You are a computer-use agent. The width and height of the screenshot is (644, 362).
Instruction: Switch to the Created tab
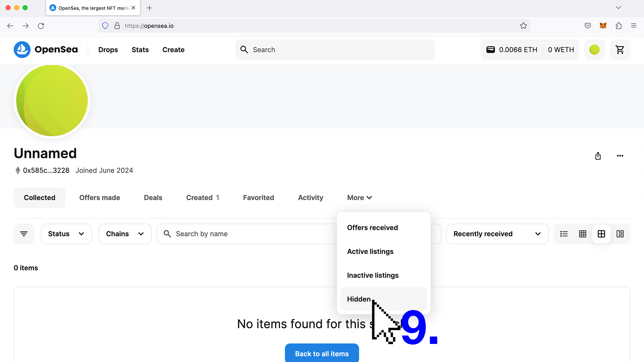click(203, 198)
